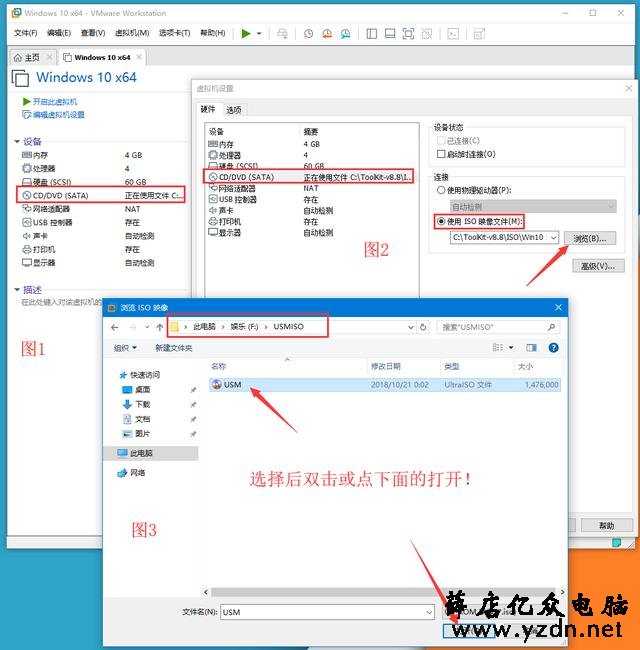The height and width of the screenshot is (650, 640).
Task: Click the take snapshot clock icon
Action: tap(308, 34)
